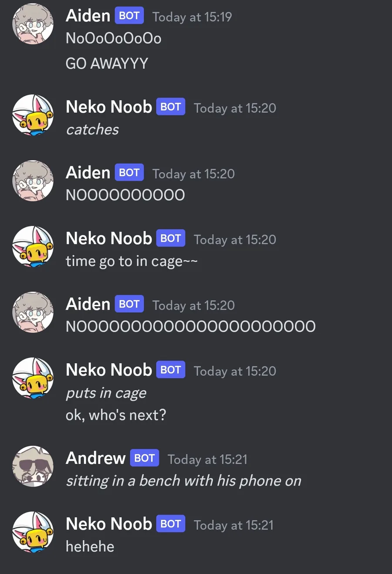This screenshot has height=574, width=392.
Task: Click the Neko Noob username above hehehe
Action: tap(109, 524)
